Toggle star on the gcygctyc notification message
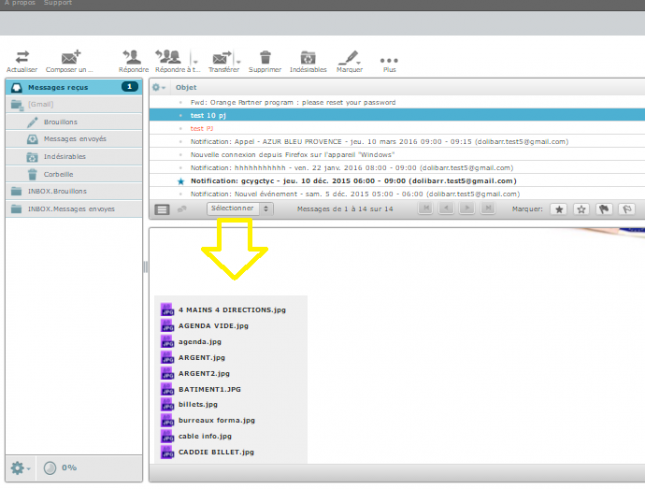The width and height of the screenshot is (645, 489). [x=181, y=181]
